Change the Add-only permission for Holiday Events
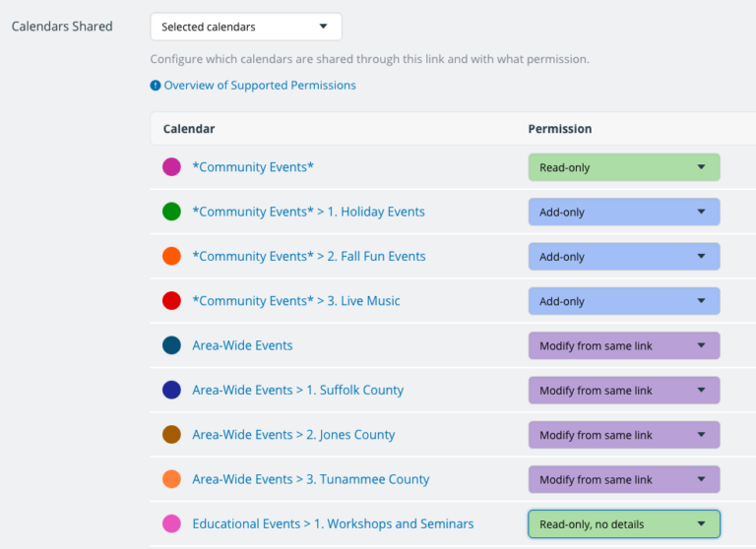The height and width of the screenshot is (549, 756). (624, 212)
